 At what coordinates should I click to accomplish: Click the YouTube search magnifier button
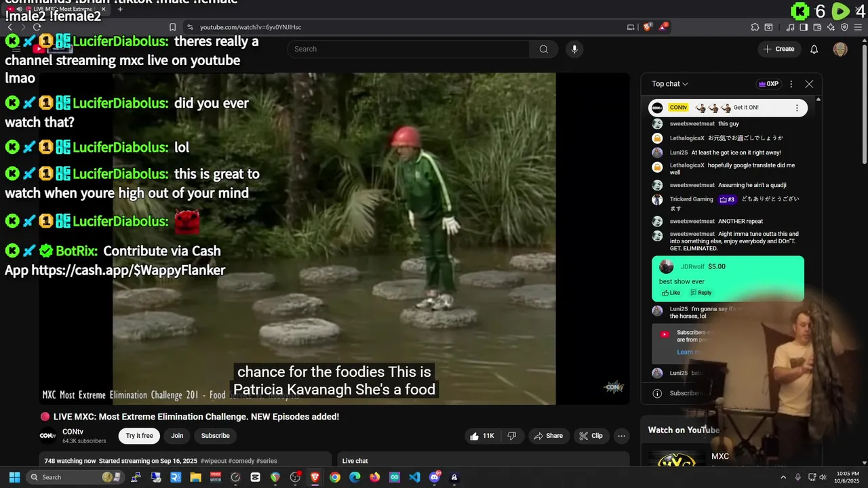click(543, 49)
